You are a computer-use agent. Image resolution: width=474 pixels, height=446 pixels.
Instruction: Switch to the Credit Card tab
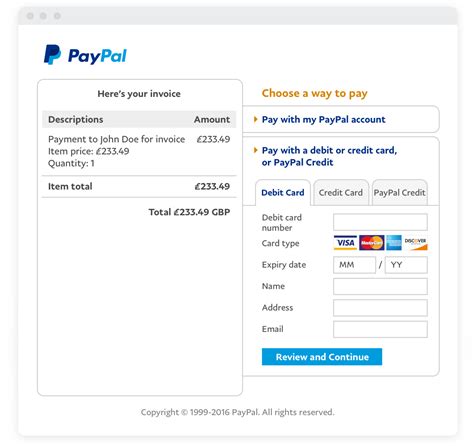tap(341, 193)
